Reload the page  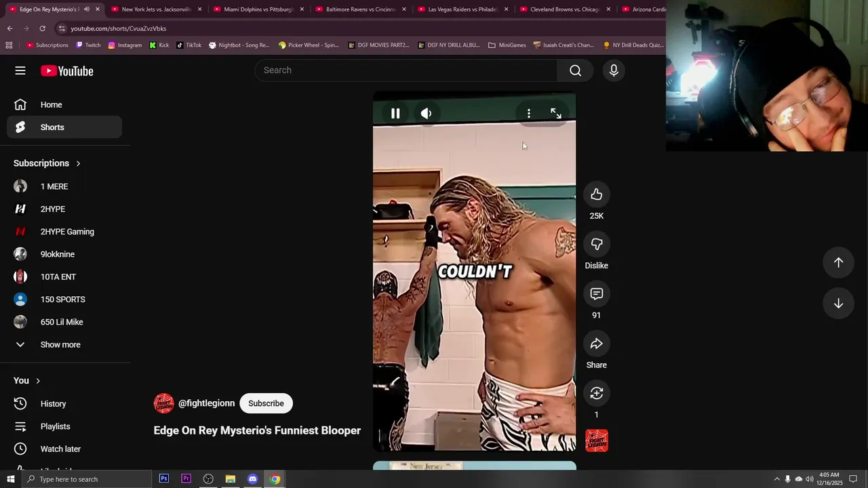tap(42, 28)
